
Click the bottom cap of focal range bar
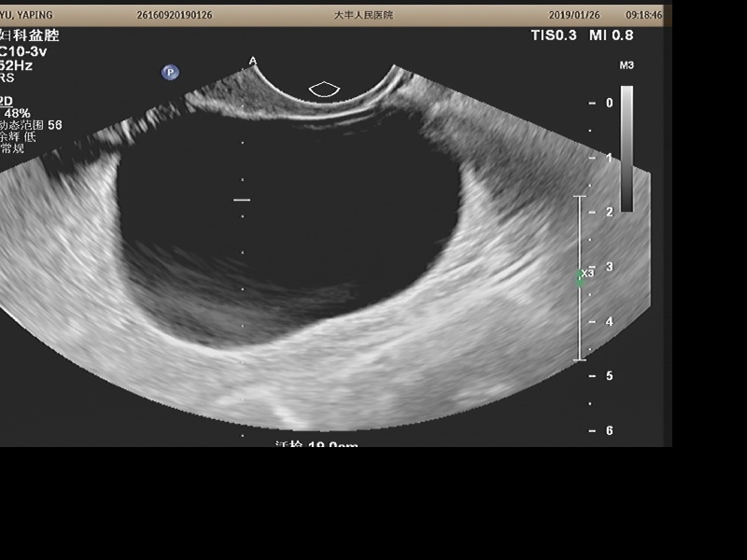tap(580, 359)
